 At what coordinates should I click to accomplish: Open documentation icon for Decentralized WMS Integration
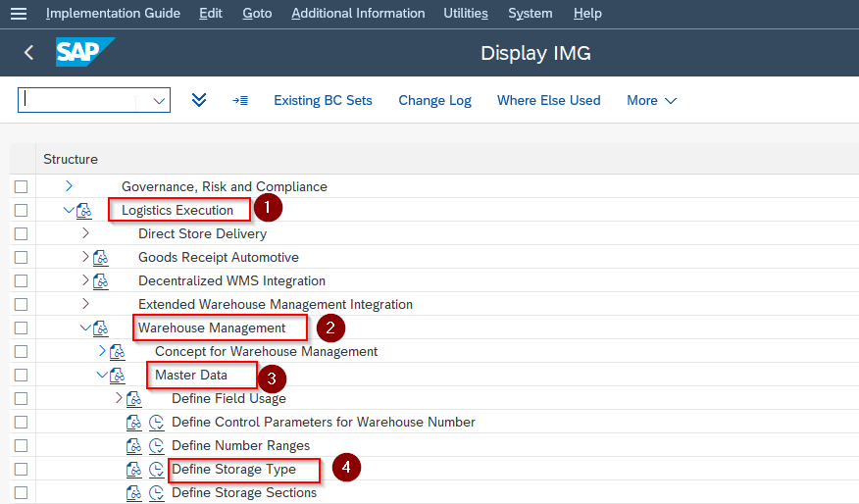pos(101,281)
